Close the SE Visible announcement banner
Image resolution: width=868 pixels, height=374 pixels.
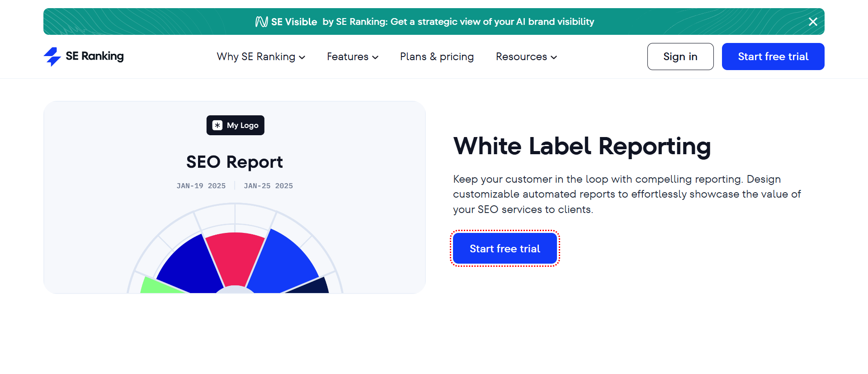813,22
